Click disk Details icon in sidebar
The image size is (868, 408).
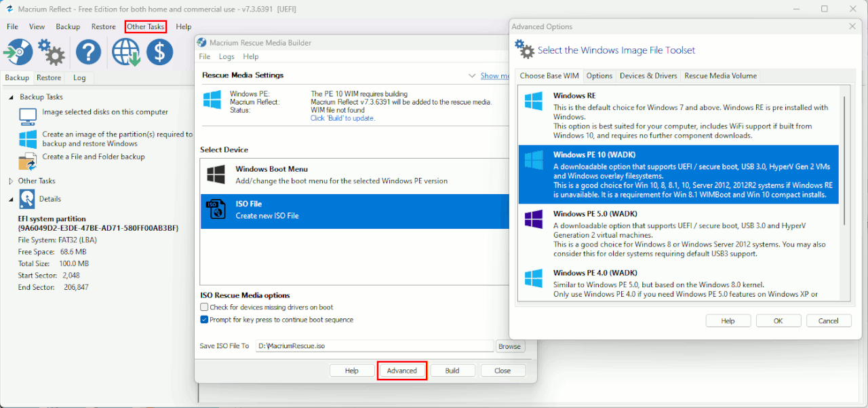click(27, 199)
